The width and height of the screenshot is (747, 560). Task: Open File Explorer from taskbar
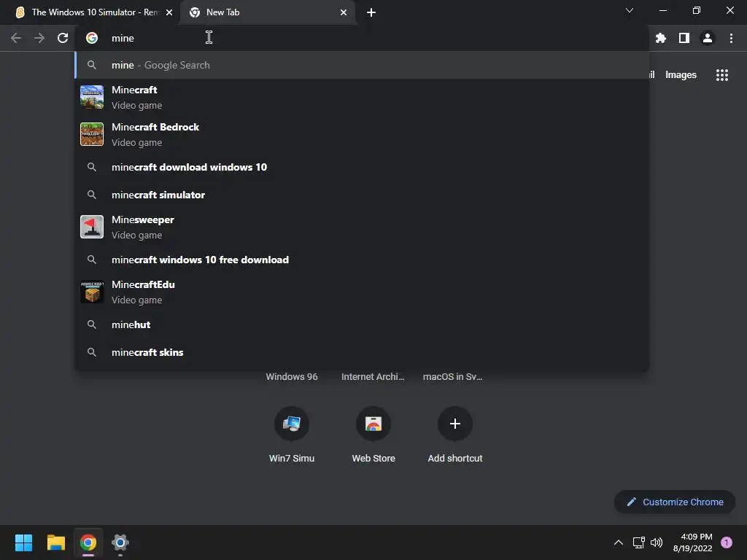pyautogui.click(x=55, y=542)
